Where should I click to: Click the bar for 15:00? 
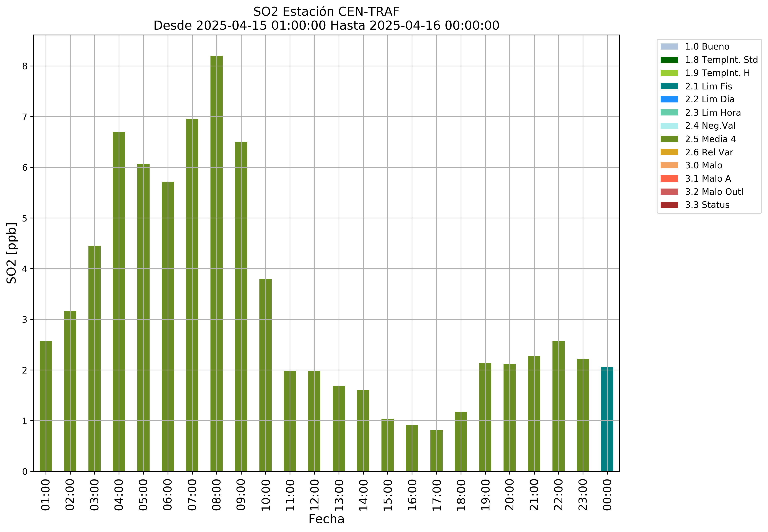388,445
